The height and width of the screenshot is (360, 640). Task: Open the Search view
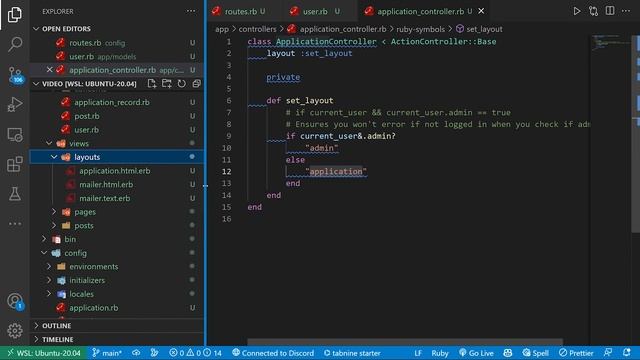coord(15,44)
